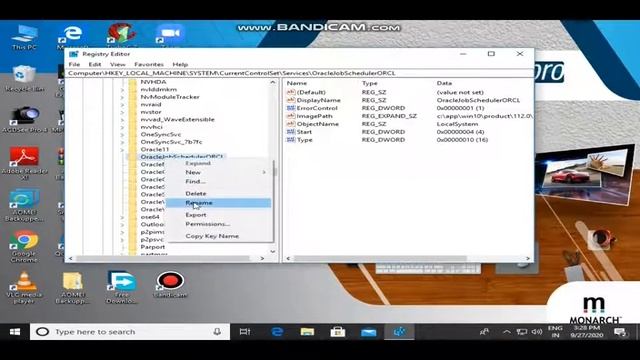Open the notification center icon
The width and height of the screenshot is (640, 360).
(x=620, y=332)
